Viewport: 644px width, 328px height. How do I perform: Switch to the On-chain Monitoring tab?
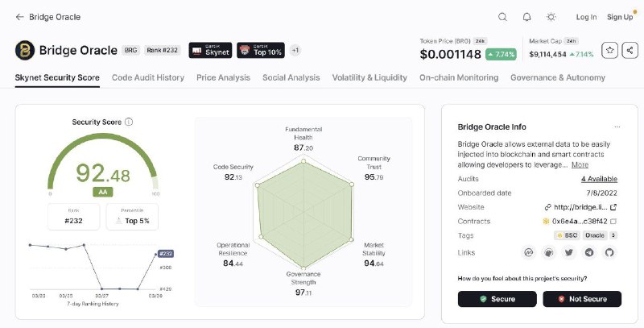459,77
